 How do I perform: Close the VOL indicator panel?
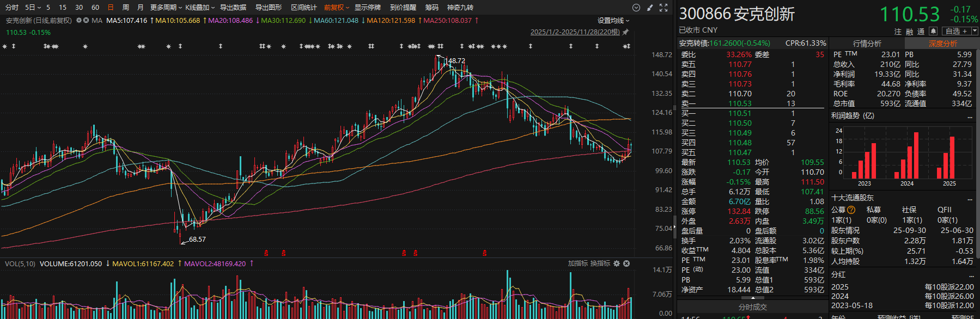[x=626, y=263]
